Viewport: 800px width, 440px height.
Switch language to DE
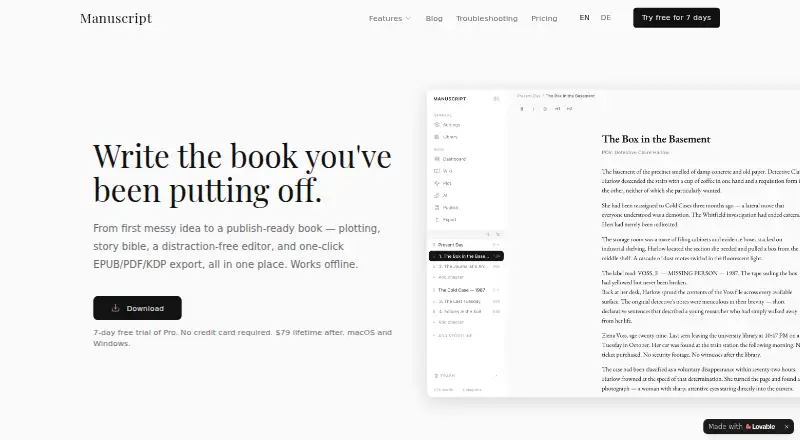tap(606, 17)
